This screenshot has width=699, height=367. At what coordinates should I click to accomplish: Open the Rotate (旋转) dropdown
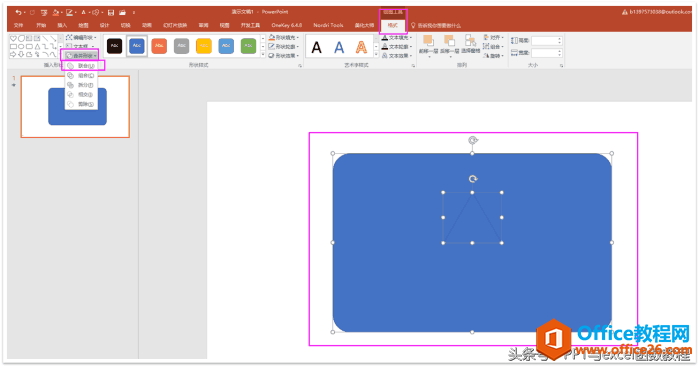[x=493, y=56]
